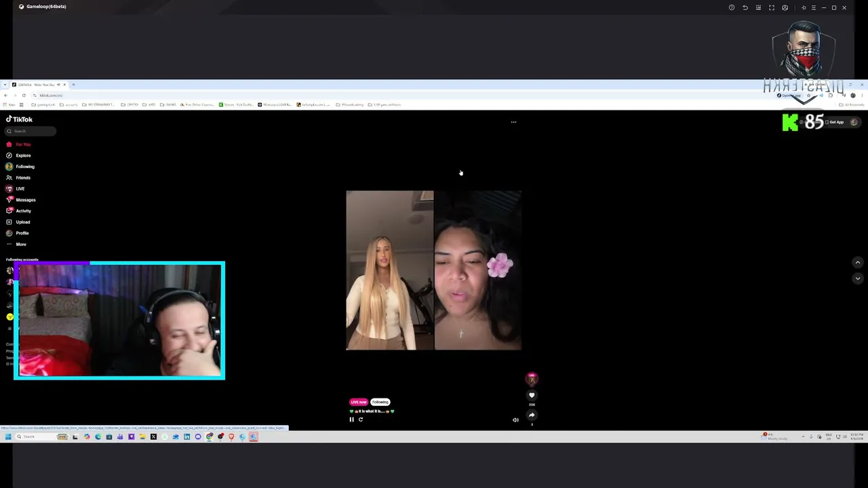Open the Friends section
Viewport: 868px width, 488px height.
click(18, 178)
